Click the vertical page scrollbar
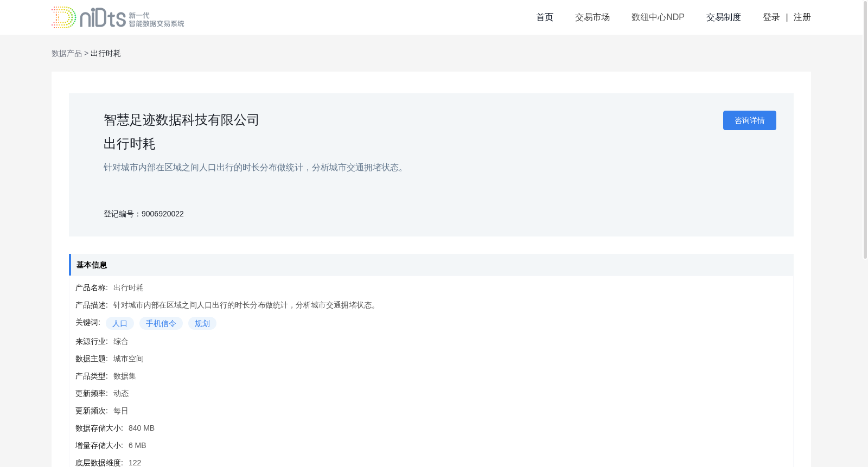Screen dimensions: 868x467 tap(865, 130)
